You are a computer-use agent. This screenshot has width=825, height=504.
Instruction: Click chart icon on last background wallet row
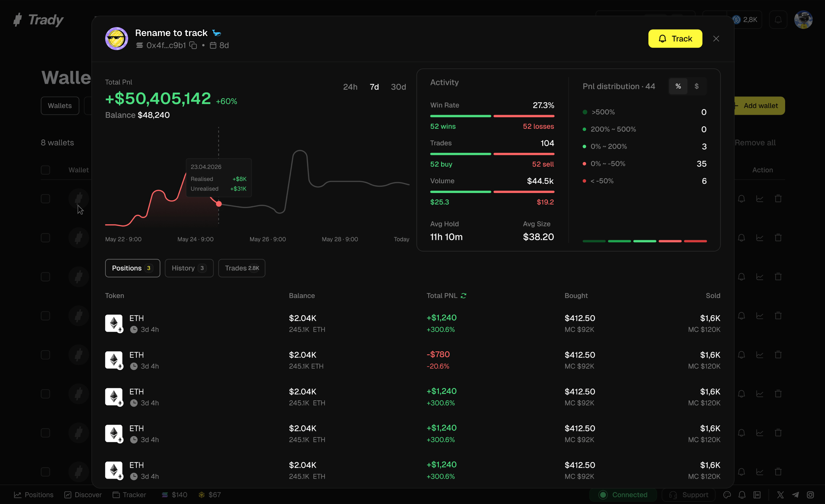(x=760, y=471)
